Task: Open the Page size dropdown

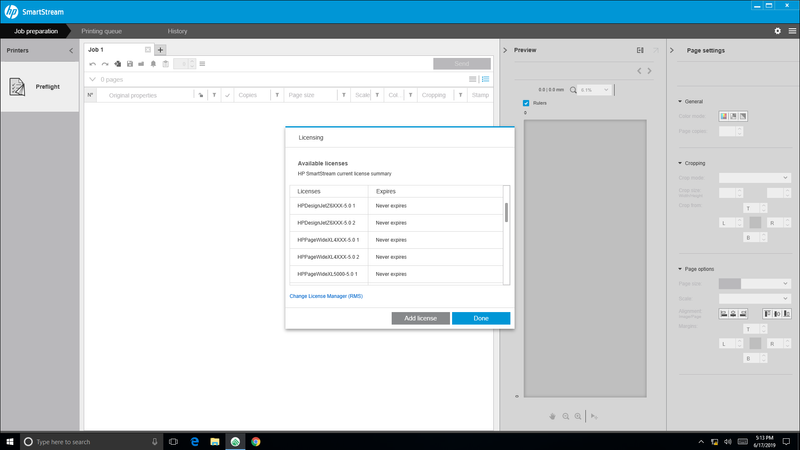Action: (755, 283)
